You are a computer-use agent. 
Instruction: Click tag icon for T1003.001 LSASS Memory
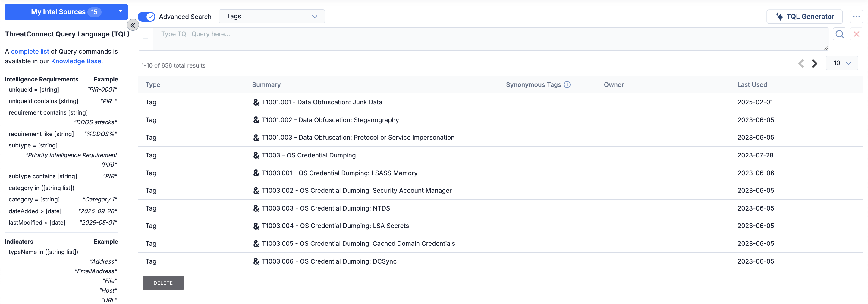256,173
